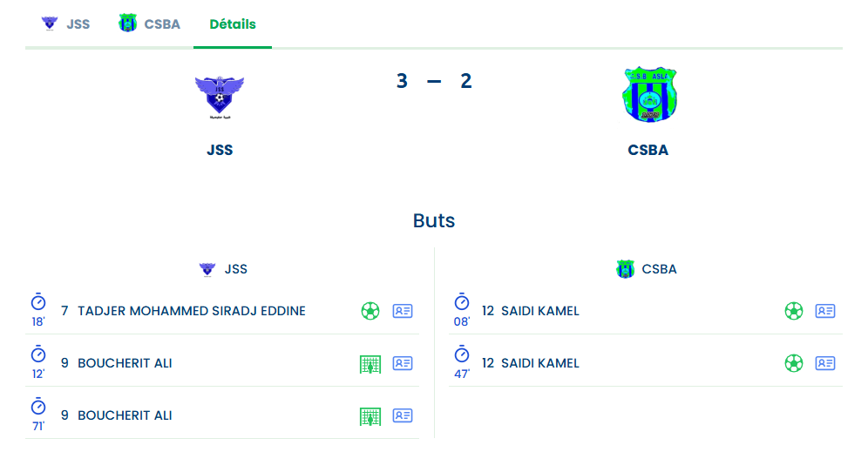Open the JSS team tab
The width and height of the screenshot is (868, 452).
pyautogui.click(x=66, y=24)
